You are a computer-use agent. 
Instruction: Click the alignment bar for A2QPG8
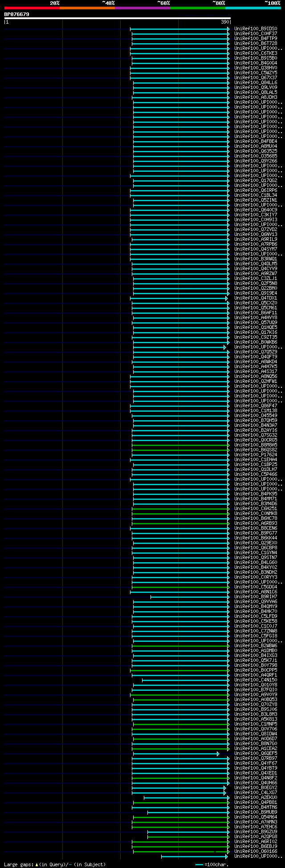click(x=189, y=836)
